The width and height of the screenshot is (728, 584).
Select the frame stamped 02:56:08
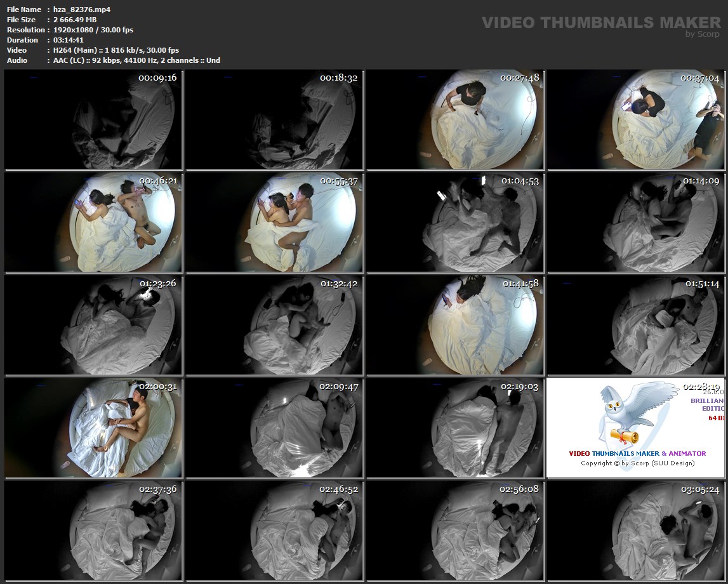(x=456, y=531)
